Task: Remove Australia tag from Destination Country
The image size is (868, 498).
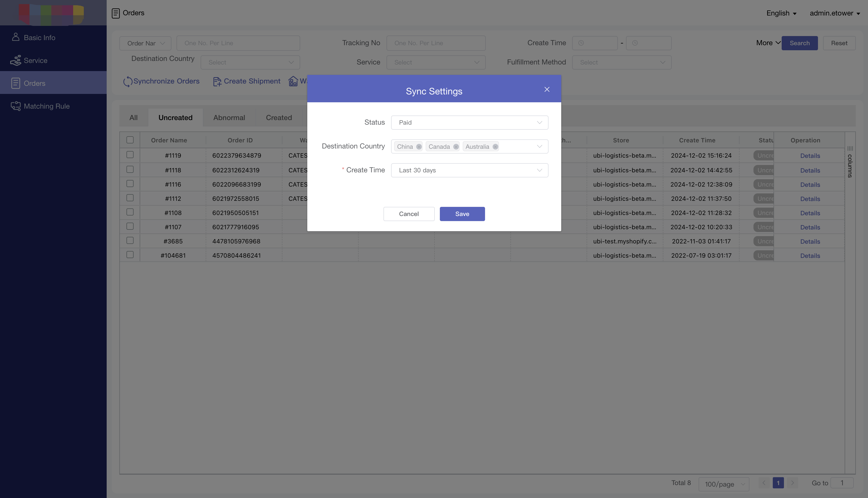Action: 495,147
